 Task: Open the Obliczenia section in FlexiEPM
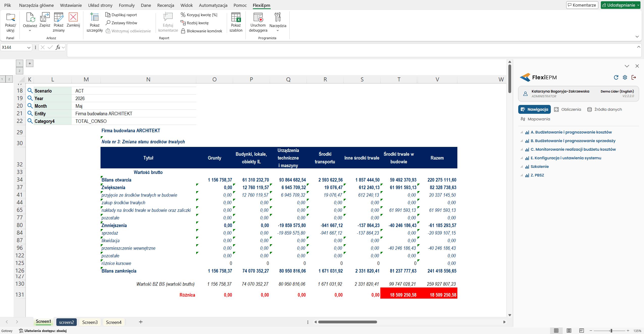pyautogui.click(x=567, y=109)
